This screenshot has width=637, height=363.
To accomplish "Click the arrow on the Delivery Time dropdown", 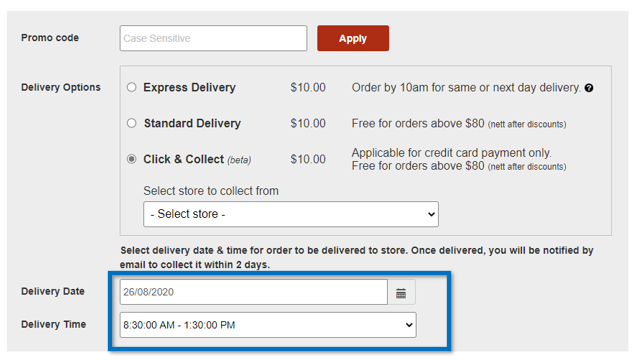I will click(x=409, y=325).
